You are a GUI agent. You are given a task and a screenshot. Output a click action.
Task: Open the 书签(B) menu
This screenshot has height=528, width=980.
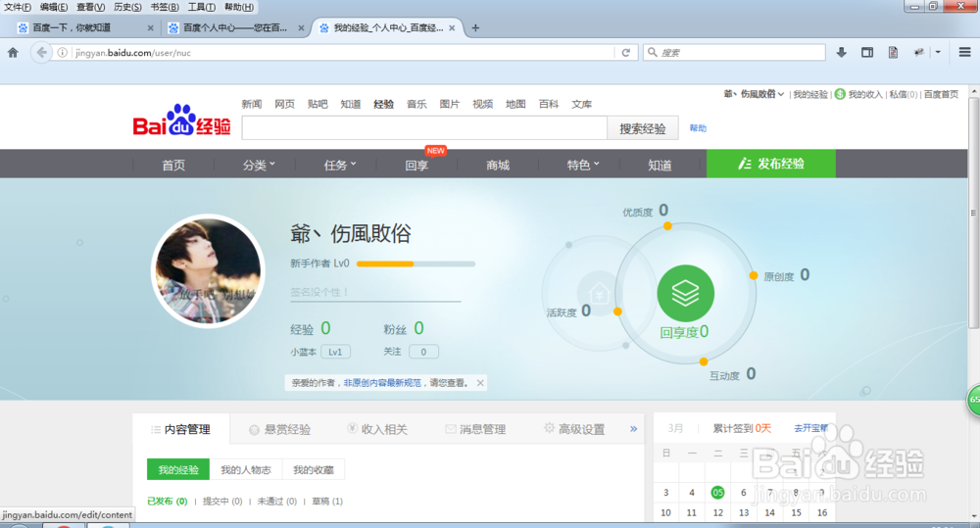(165, 7)
